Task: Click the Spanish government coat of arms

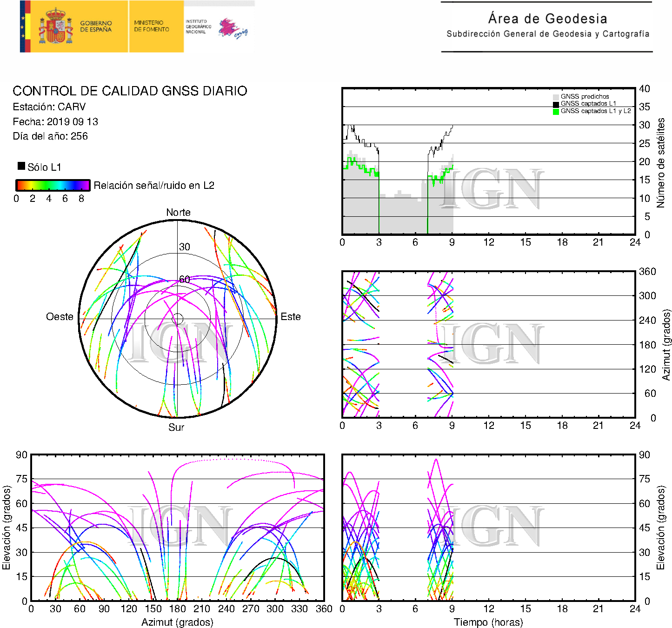Action: [56, 26]
